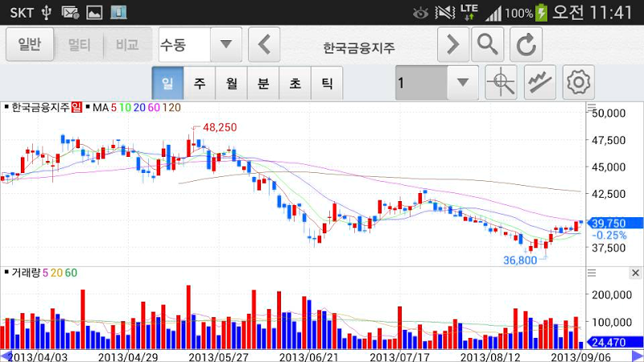This screenshot has width=644, height=362.
Task: Select 틱 tick period tab
Action: [x=327, y=84]
